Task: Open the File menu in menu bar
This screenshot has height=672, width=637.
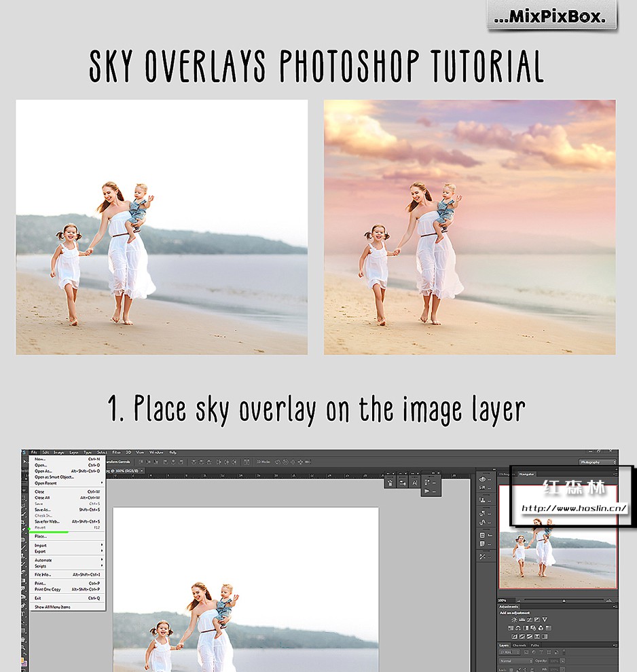Action: click(x=34, y=453)
